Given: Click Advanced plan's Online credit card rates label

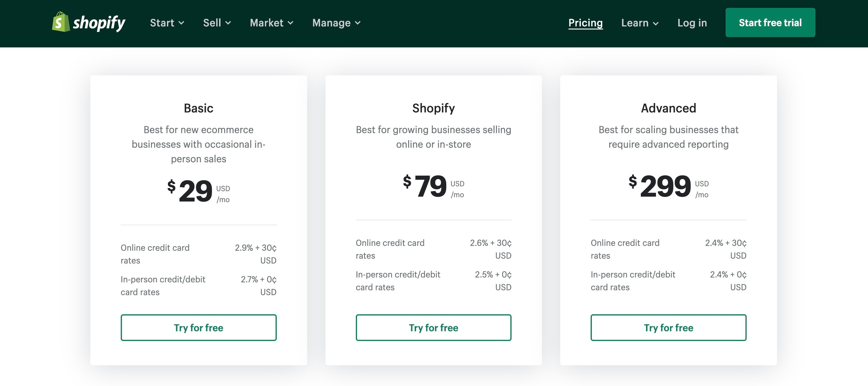Looking at the screenshot, I should point(625,249).
